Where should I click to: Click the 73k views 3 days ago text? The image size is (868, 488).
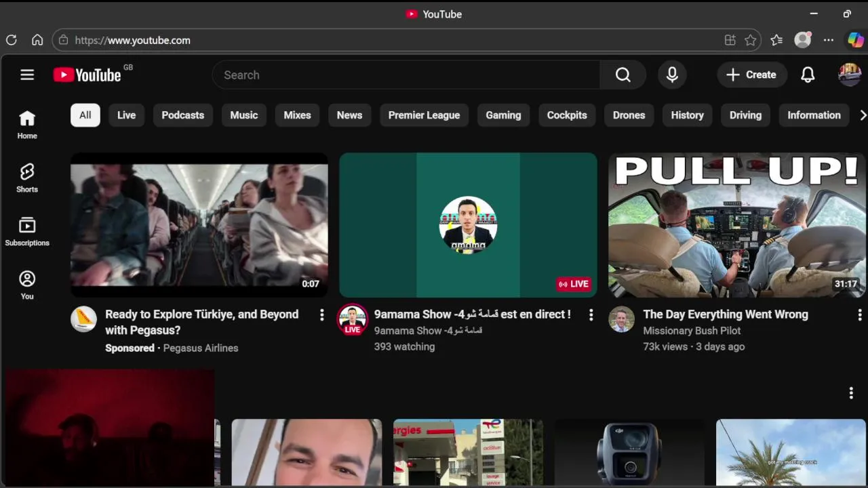[694, 346]
